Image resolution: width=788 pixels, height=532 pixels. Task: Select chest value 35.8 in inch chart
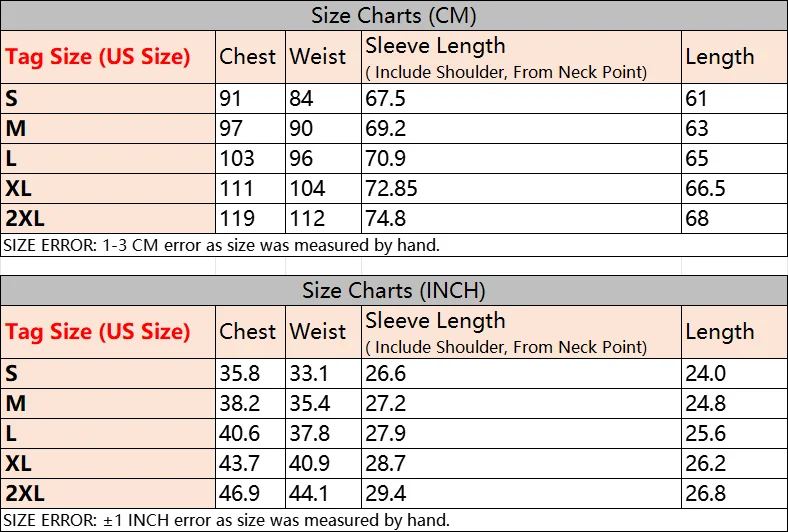(239, 373)
